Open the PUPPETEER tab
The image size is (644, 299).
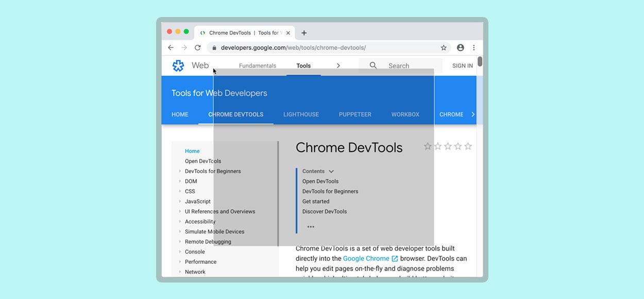click(x=355, y=114)
